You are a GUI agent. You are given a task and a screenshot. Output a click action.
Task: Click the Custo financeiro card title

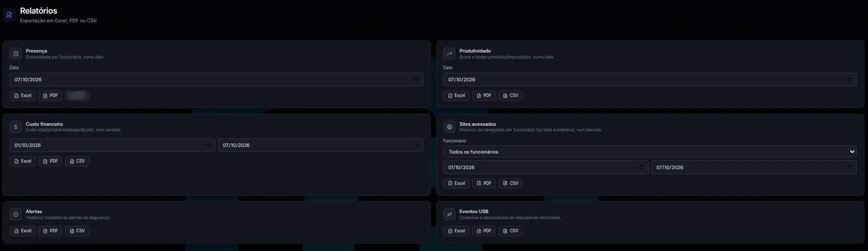(x=44, y=124)
